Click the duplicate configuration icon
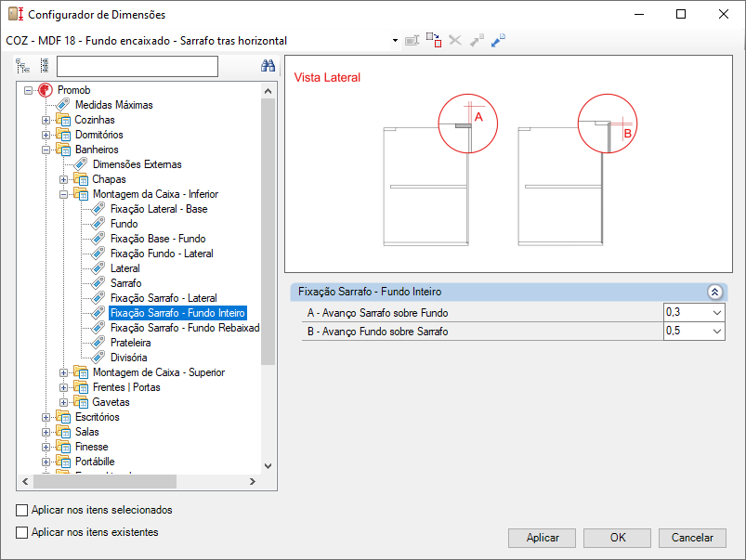The height and width of the screenshot is (560, 746). pos(434,40)
